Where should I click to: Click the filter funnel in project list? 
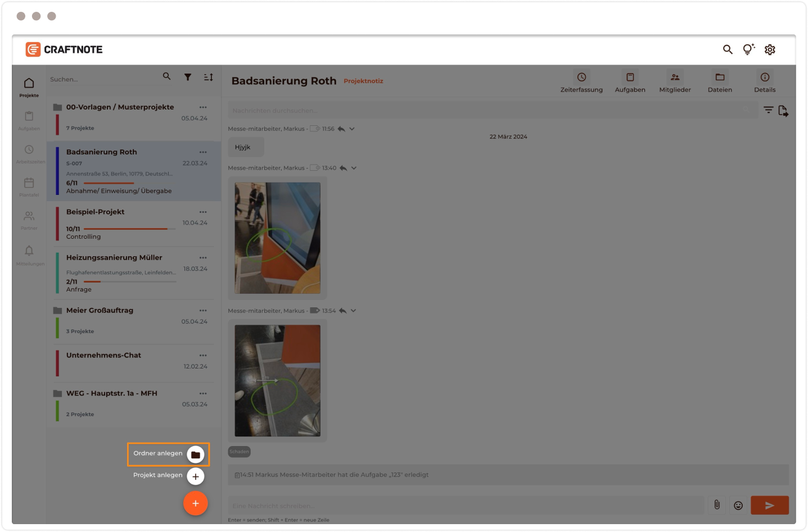pos(188,77)
